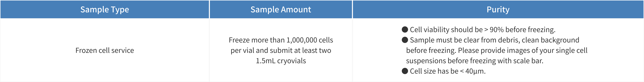Click the 'Cell viability should be' text

pyautogui.click(x=446, y=30)
